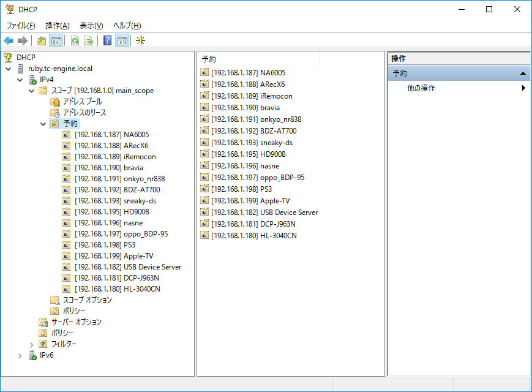Viewport: 532px width, 392px height.
Task: Open the ファイル(F) menu
Action: coord(21,26)
